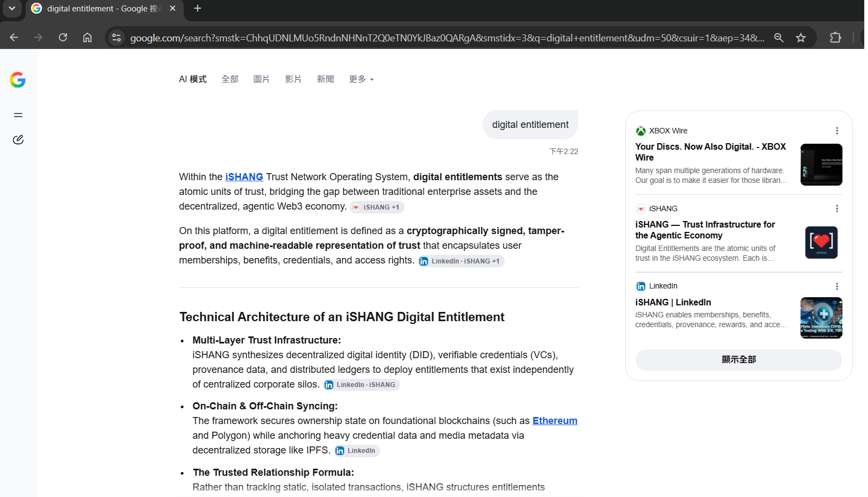Click the LinkedIn result thumbnail

821,318
